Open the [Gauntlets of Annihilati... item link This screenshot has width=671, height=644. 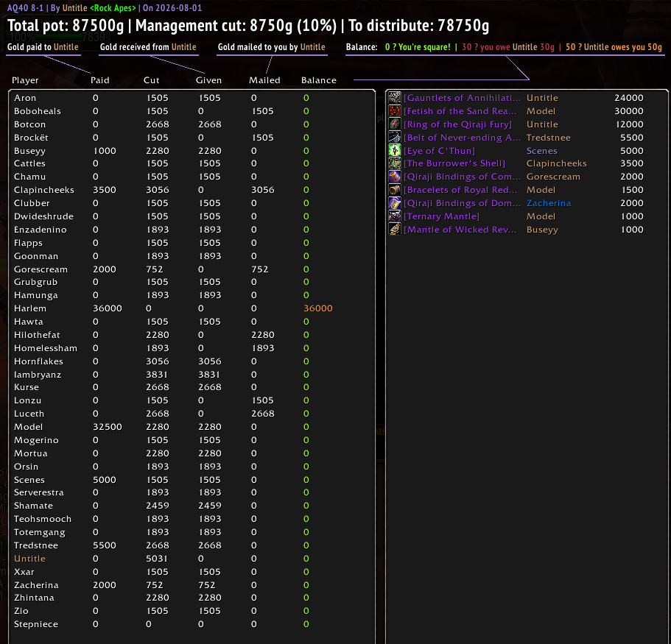point(462,98)
